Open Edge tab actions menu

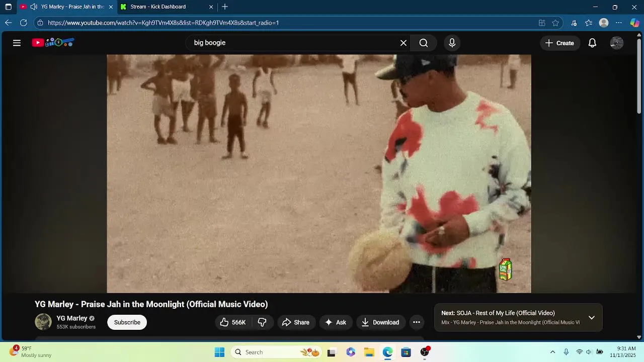[x=8, y=7]
